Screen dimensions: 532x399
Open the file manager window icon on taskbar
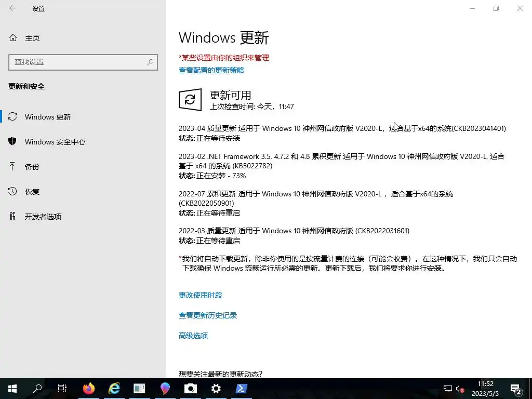(x=139, y=389)
